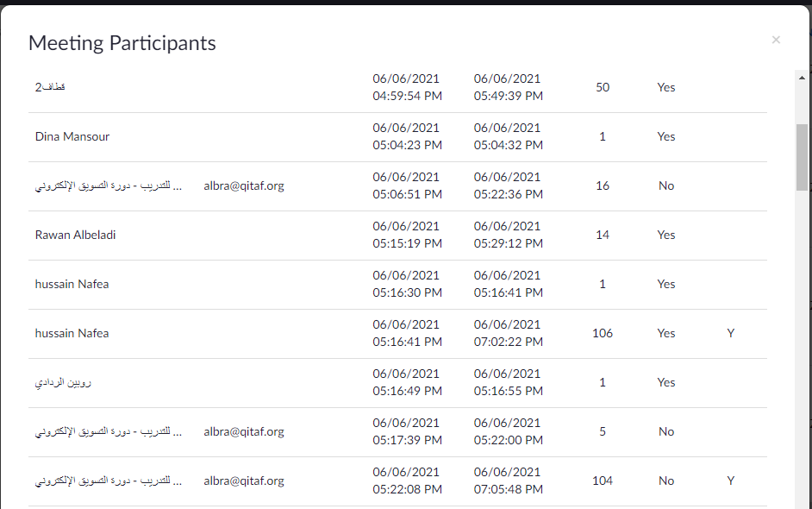Click the 05:29:12 PM leave time

[508, 243]
